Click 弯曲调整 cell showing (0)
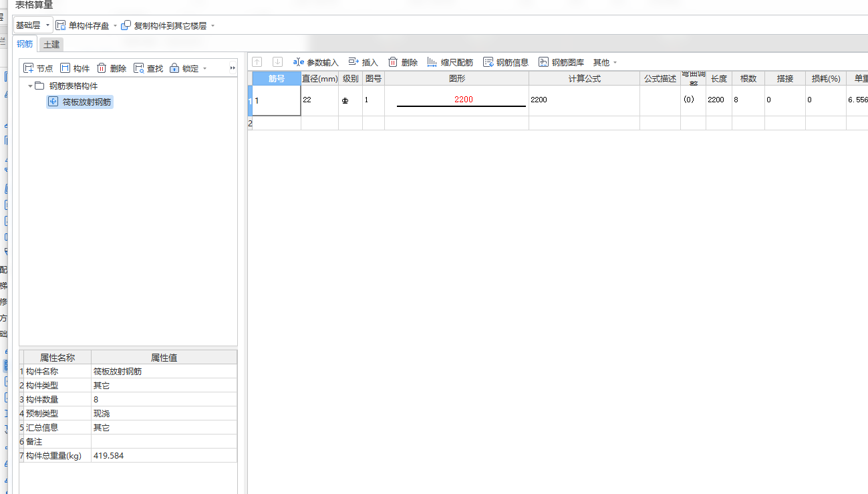The image size is (868, 494). [x=694, y=100]
